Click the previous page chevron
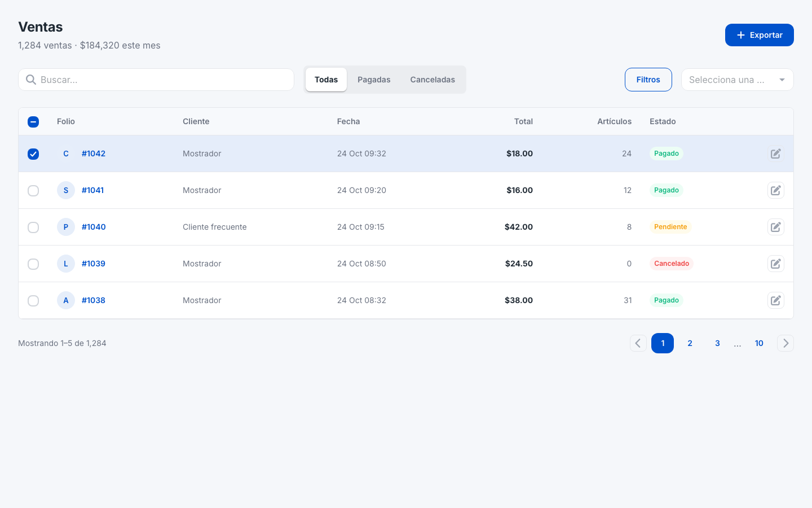Image resolution: width=812 pixels, height=508 pixels. point(638,343)
